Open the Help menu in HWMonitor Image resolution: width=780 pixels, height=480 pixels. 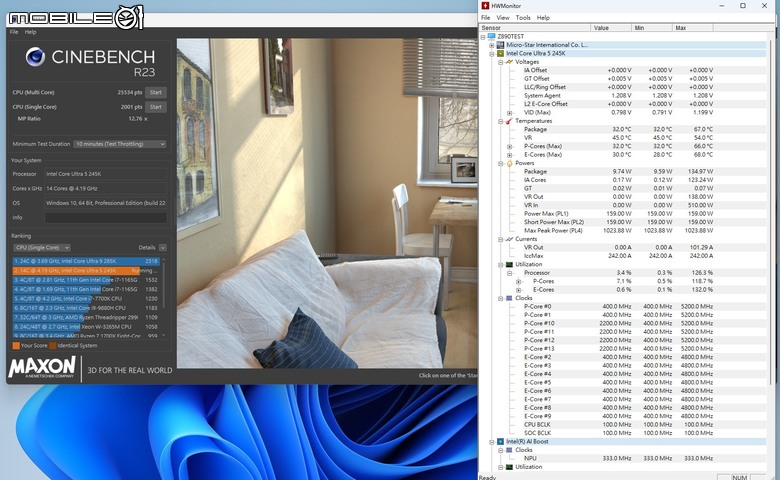pos(543,17)
